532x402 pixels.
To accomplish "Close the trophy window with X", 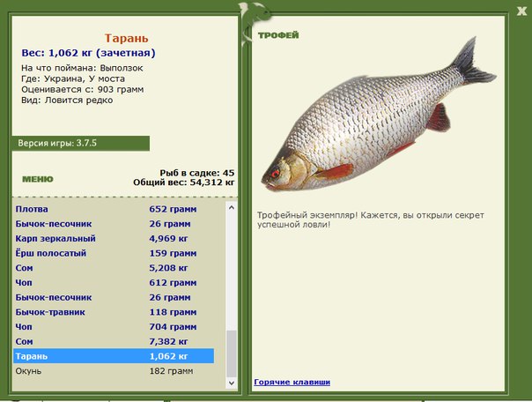I will [521, 11].
